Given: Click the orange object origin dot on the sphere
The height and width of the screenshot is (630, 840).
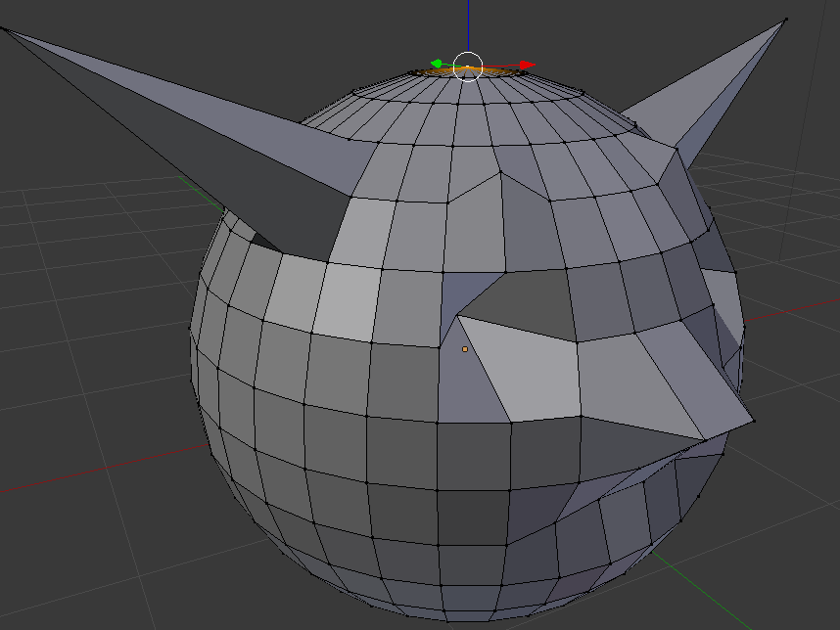Looking at the screenshot, I should pos(465,349).
